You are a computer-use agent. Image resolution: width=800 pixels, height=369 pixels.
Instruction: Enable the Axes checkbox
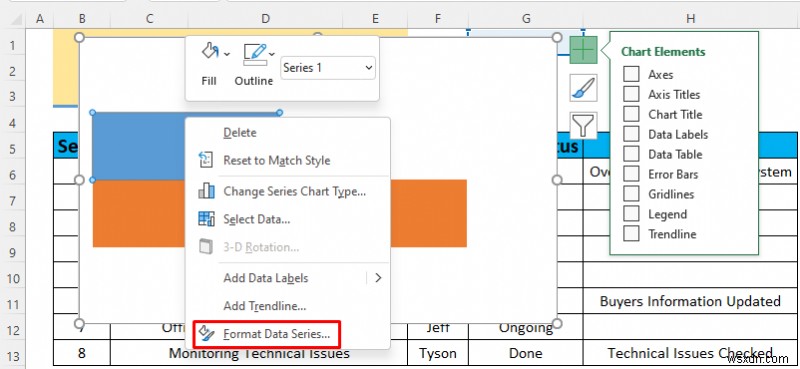631,74
